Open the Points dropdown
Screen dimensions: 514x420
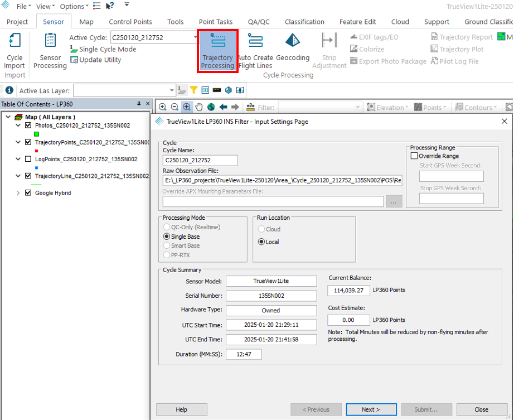coord(430,107)
